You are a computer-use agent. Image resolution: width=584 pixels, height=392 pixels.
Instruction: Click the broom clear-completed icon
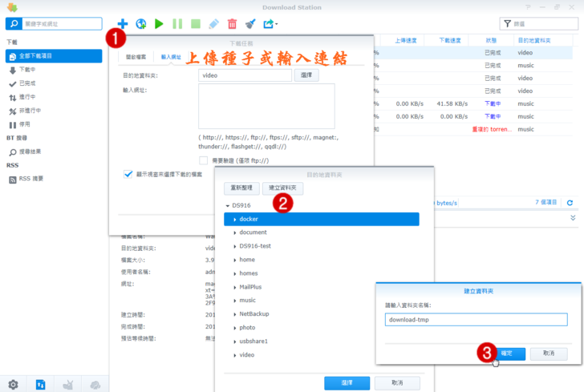250,24
